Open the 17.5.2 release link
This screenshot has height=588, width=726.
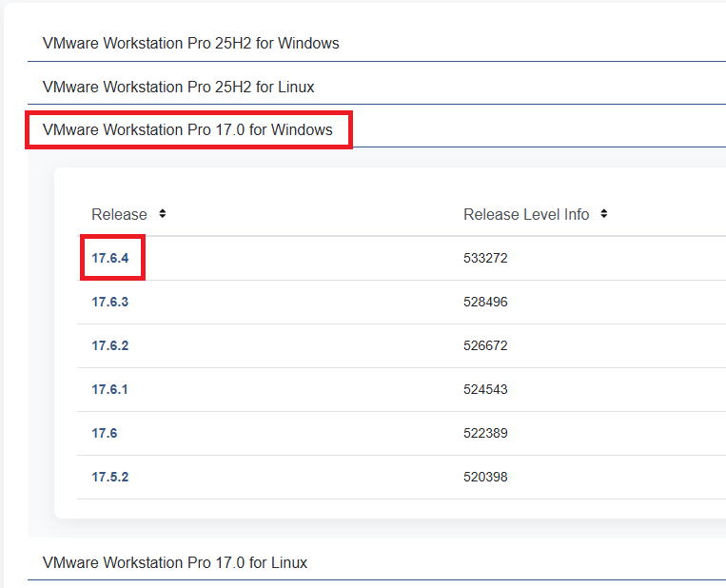pos(110,477)
